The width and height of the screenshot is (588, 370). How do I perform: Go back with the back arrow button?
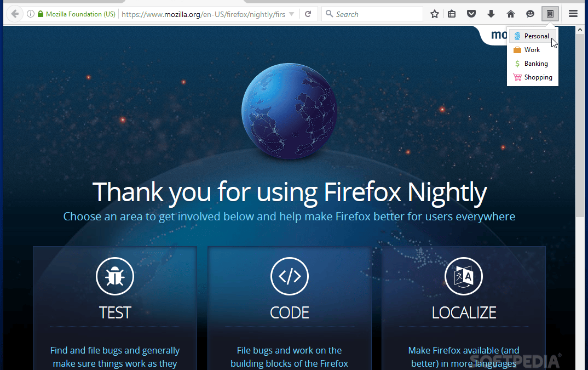(15, 14)
